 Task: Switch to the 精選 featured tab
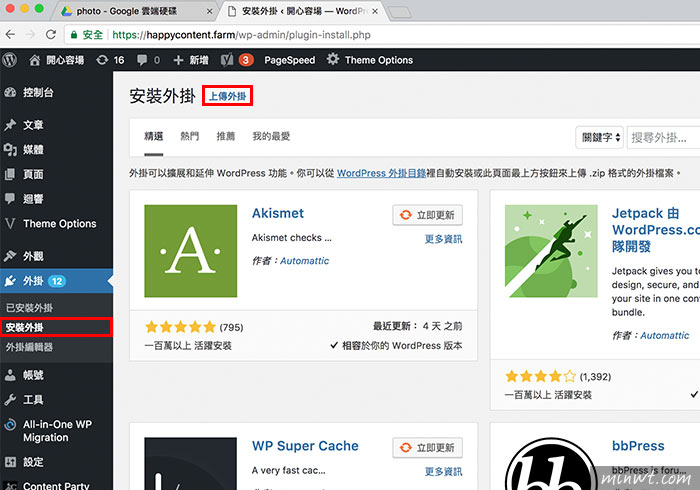154,136
